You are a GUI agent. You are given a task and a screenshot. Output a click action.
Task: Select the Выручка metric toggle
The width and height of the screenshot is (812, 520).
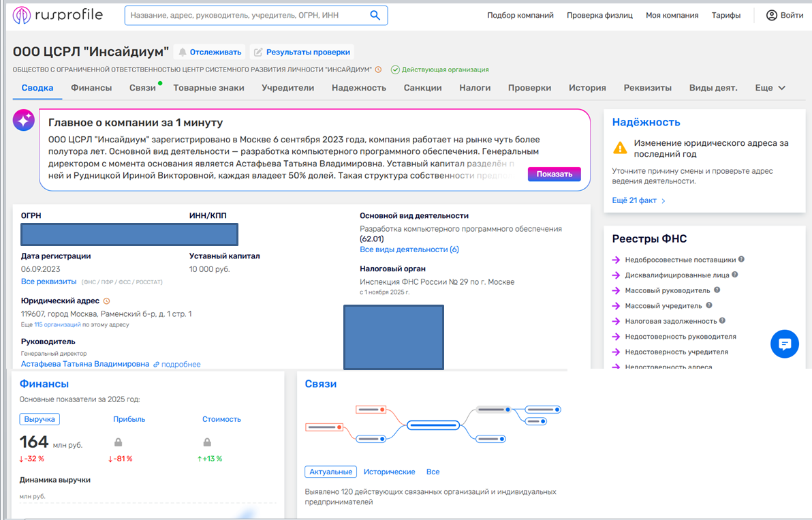pyautogui.click(x=40, y=419)
